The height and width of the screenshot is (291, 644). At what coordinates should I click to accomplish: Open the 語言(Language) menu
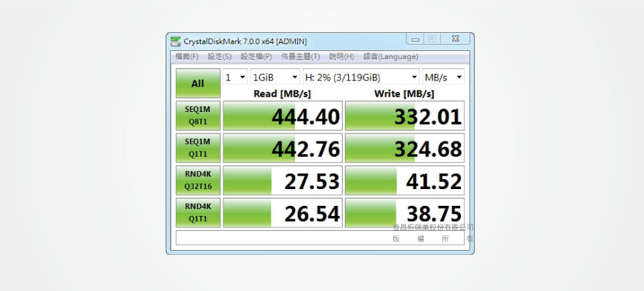click(x=390, y=56)
